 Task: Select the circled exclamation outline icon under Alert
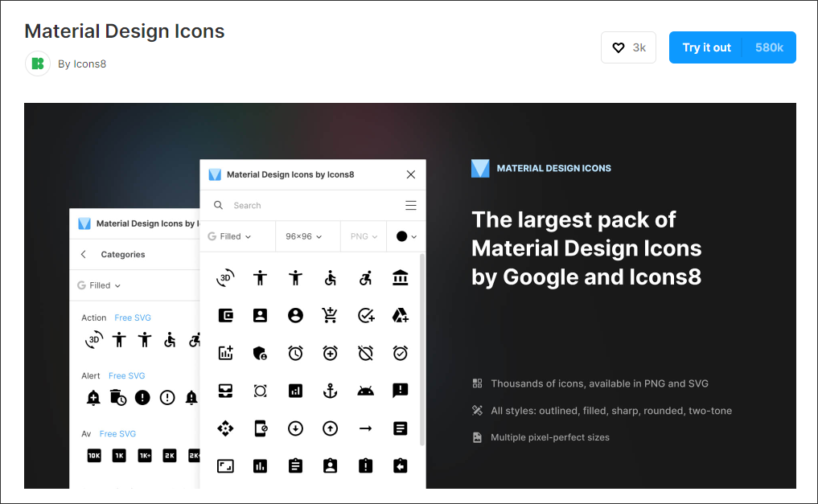(x=167, y=398)
